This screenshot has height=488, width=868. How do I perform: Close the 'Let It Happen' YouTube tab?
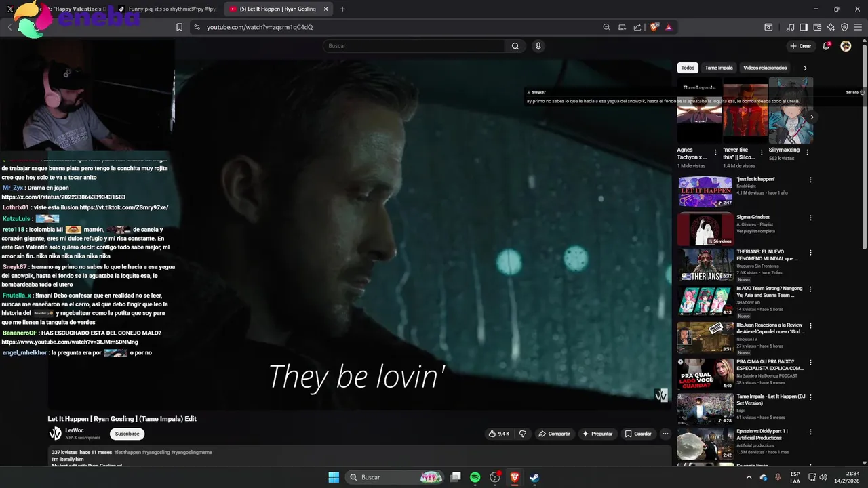[325, 9]
